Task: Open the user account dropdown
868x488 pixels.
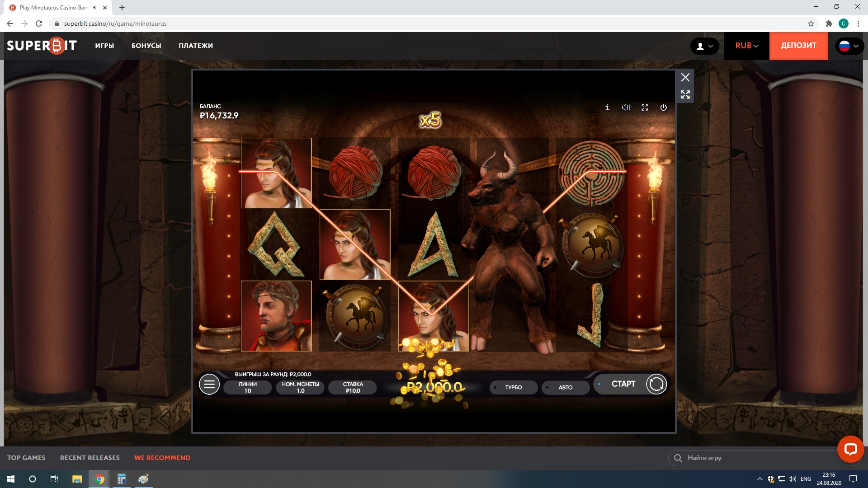Action: click(x=704, y=46)
